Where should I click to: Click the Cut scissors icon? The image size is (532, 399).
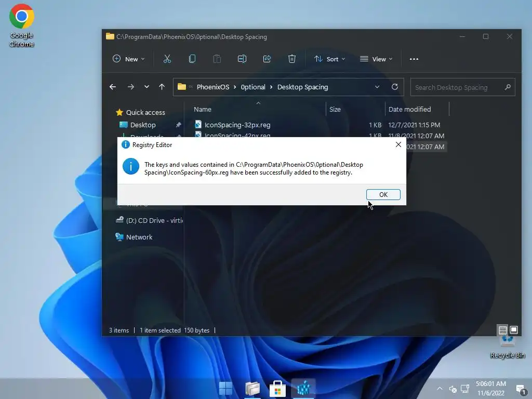click(167, 59)
